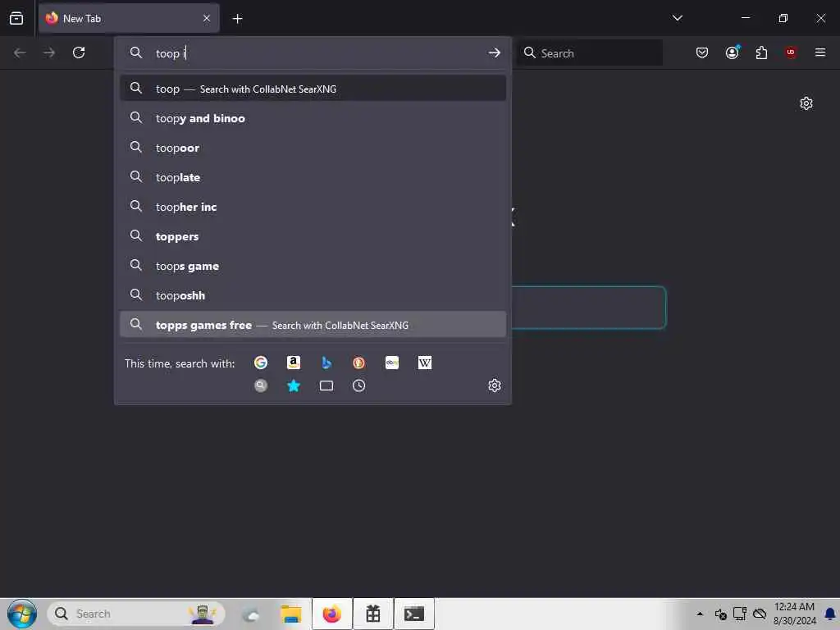The width and height of the screenshot is (840, 630).
Task: Search History using clock icon
Action: (359, 386)
